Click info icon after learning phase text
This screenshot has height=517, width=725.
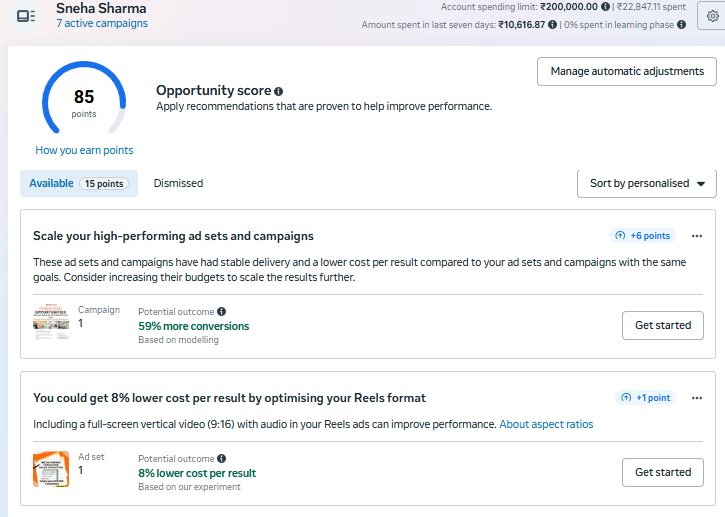[x=681, y=25]
